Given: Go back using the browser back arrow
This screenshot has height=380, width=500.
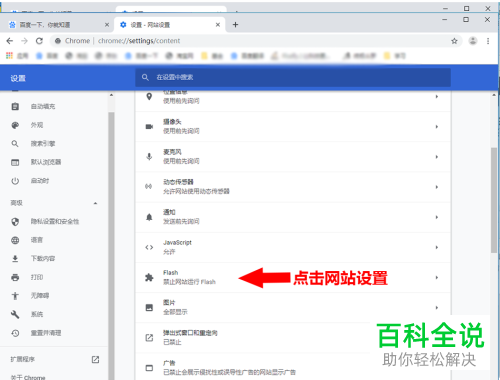Looking at the screenshot, I should point(10,41).
